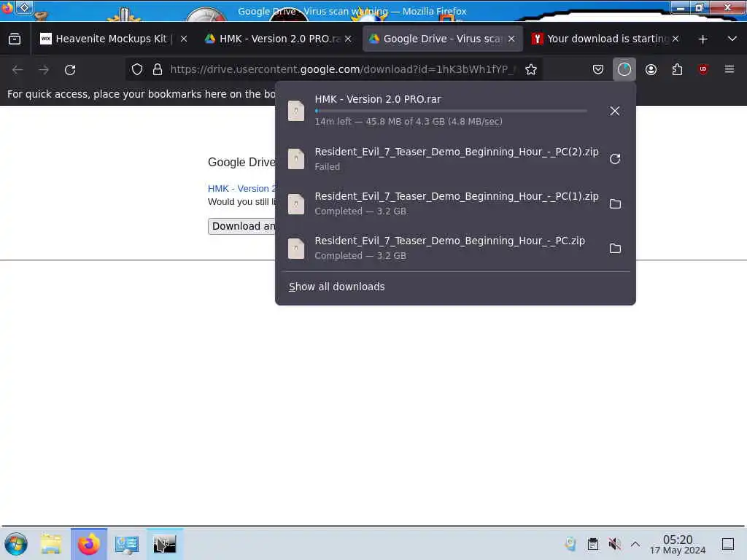Click the URL address bar
Image resolution: width=747 pixels, height=560 pixels.
click(343, 69)
